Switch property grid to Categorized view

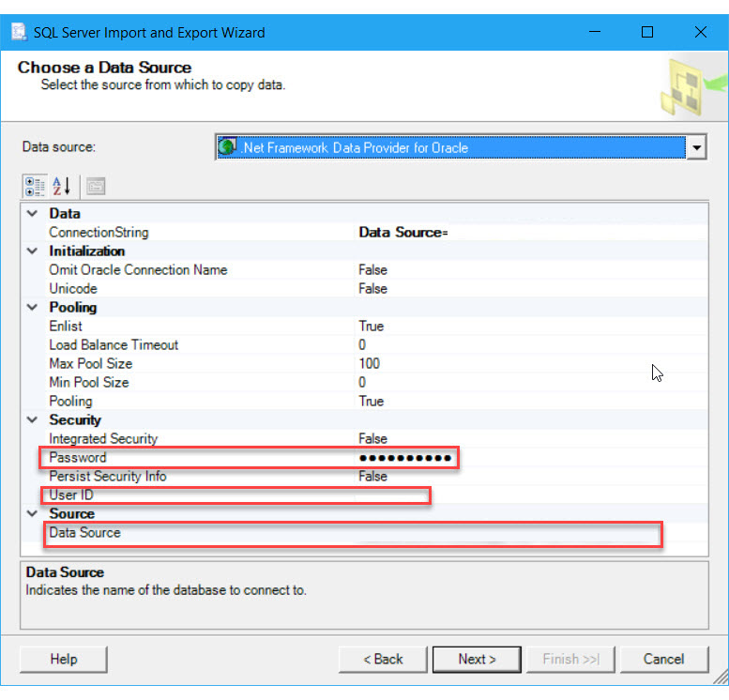[x=35, y=187]
